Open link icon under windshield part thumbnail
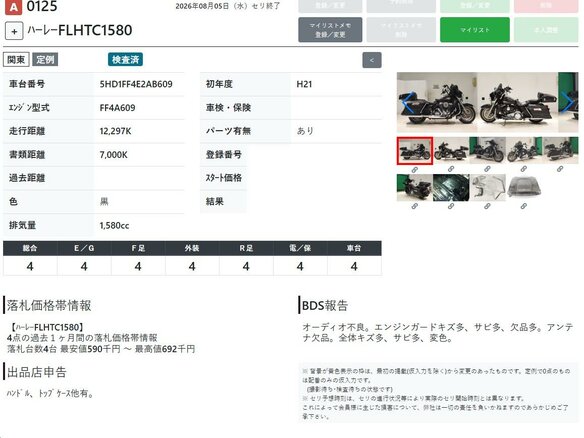Image resolution: width=584 pixels, height=438 pixels. 487,206
